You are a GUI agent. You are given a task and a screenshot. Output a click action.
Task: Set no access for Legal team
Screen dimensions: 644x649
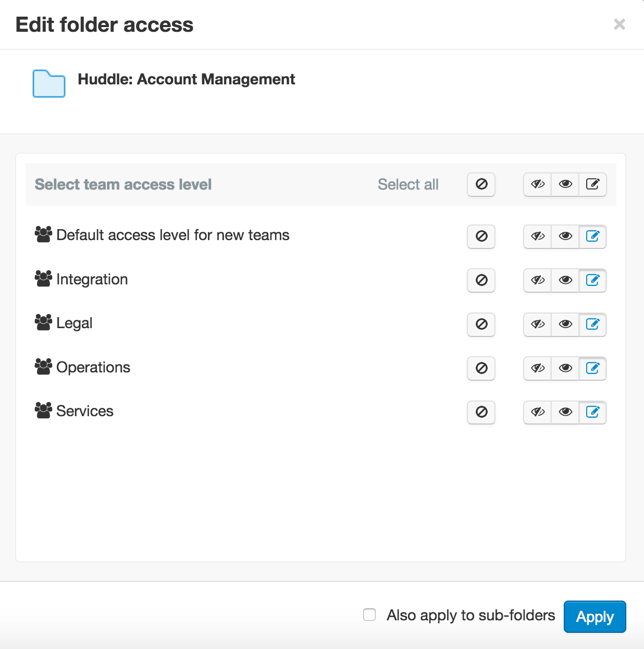[x=481, y=324]
